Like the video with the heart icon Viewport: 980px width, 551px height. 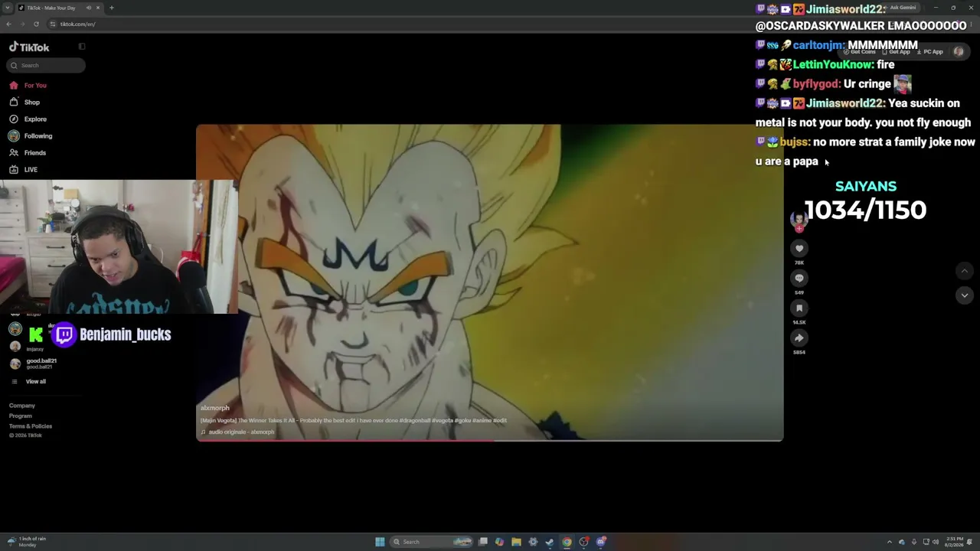[x=799, y=249]
